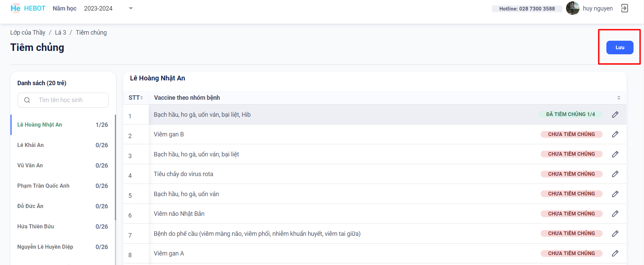The image size is (644, 265).
Task: Edit the Bệnh do phế cầu row
Action: [x=615, y=233]
